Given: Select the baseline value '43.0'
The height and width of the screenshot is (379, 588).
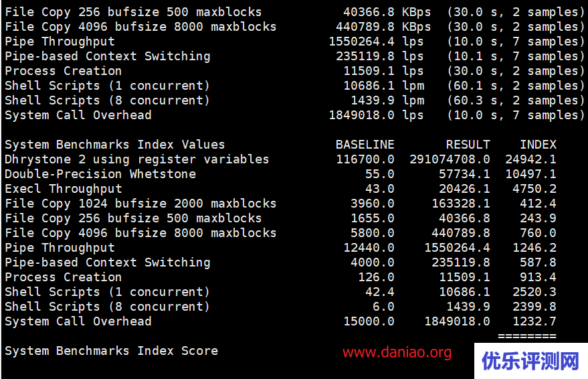Looking at the screenshot, I should pos(379,189).
